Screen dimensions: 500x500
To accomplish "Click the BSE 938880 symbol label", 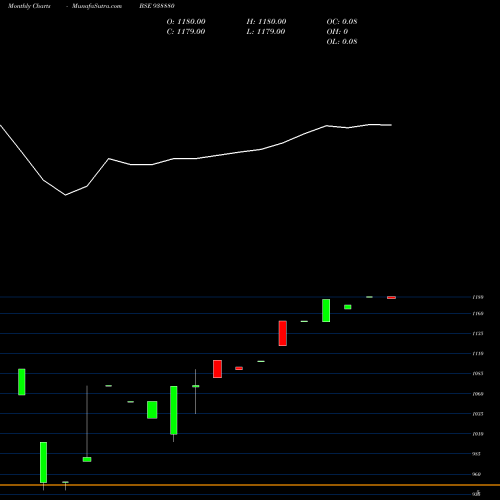I will (157, 6).
